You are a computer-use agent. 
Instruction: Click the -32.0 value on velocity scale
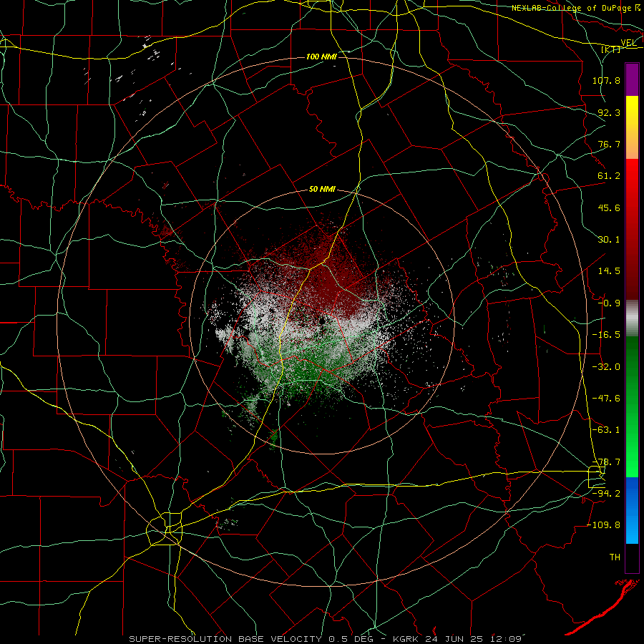pyautogui.click(x=606, y=367)
